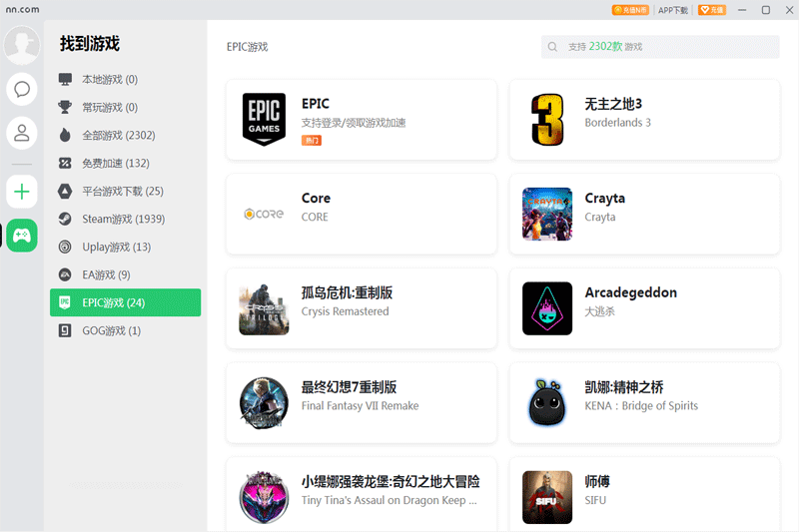
Task: Click the Core logo image
Action: click(x=264, y=214)
